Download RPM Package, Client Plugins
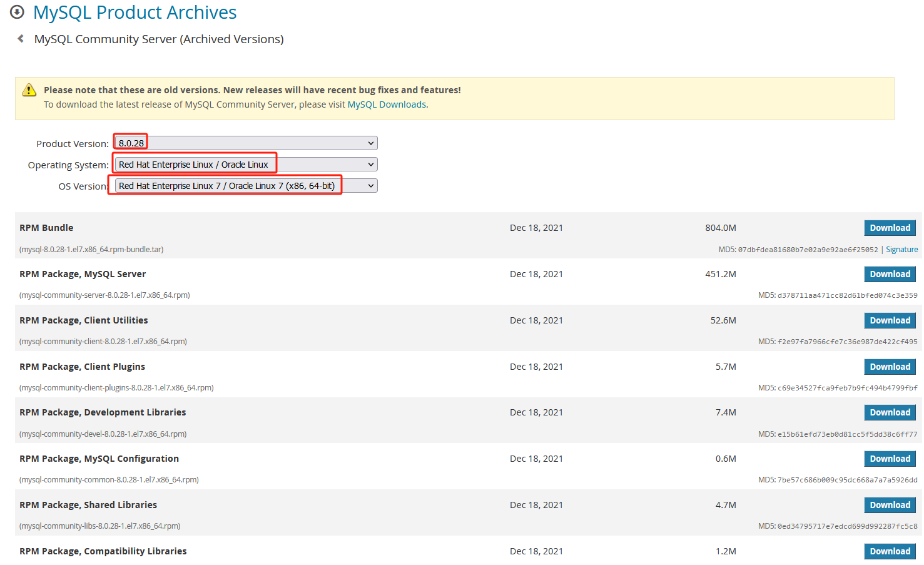924x565 pixels. 890,367
